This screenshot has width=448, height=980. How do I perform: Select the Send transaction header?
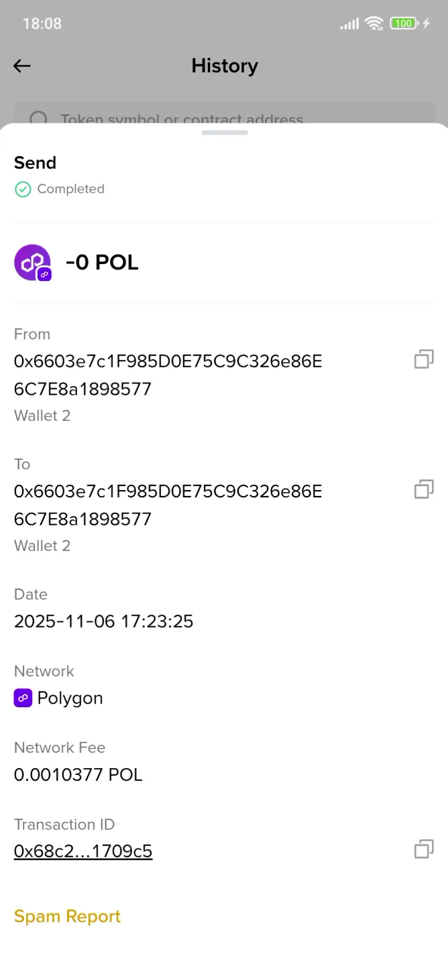click(x=35, y=162)
